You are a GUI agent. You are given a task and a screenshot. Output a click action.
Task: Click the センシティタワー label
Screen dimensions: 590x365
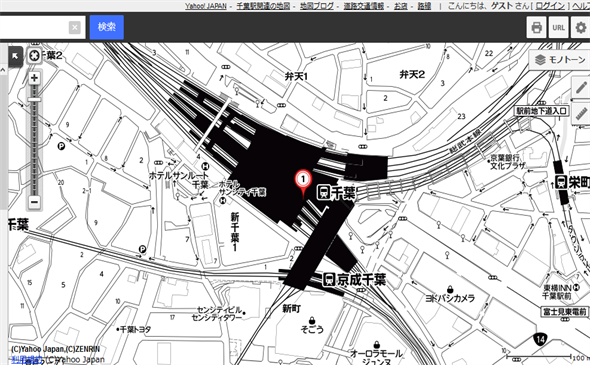coord(217,318)
